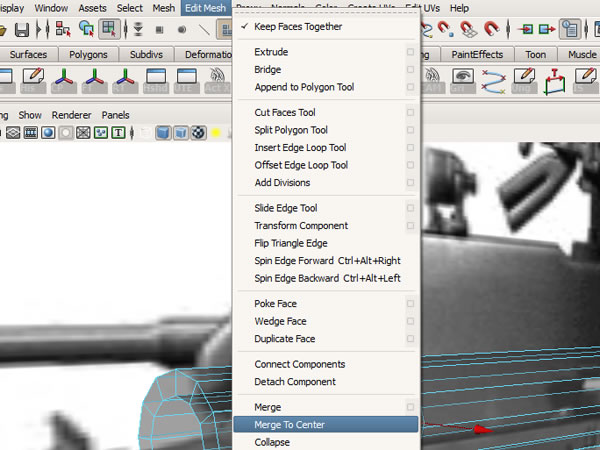This screenshot has height=450, width=600.
Task: Open Extrude option box
Action: tap(410, 52)
